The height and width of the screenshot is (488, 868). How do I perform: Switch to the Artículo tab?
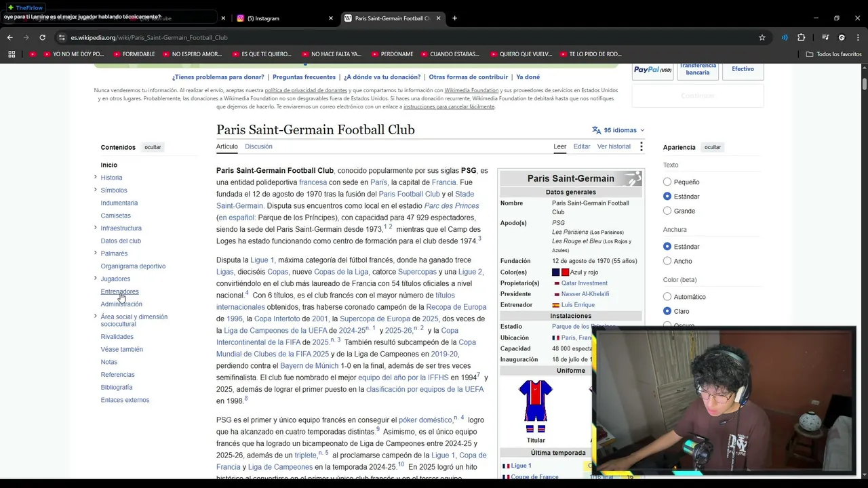point(227,146)
